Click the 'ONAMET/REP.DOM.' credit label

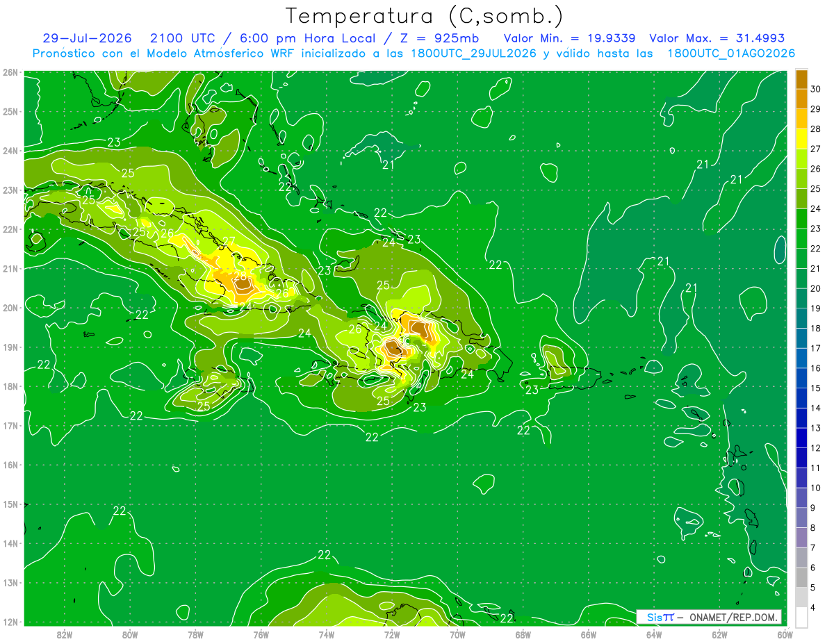coord(732,617)
